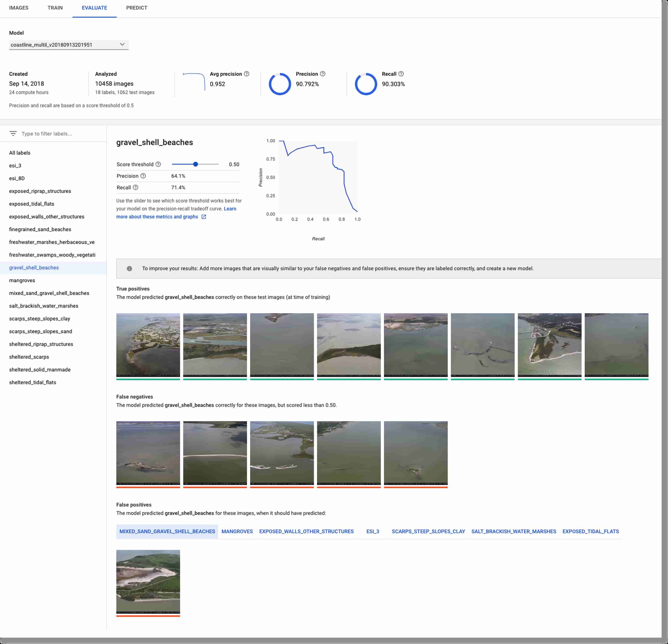The image size is (668, 644).
Task: Click the precision-recall curve chart
Action: click(x=318, y=177)
